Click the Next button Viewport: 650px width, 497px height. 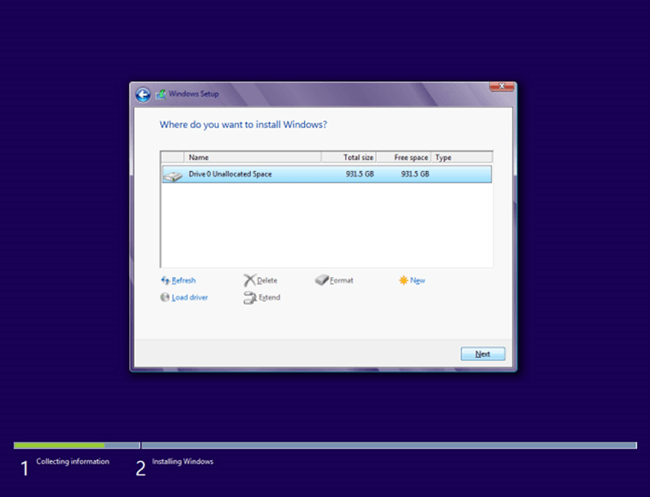click(483, 354)
